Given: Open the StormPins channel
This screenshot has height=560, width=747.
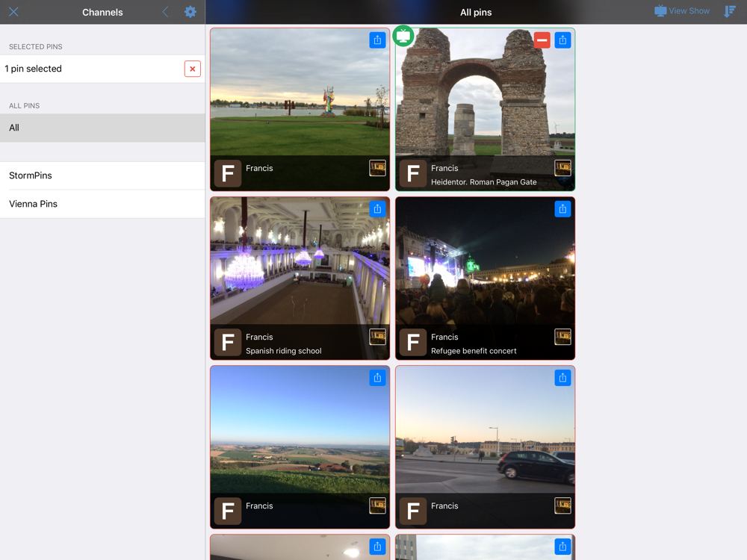Looking at the screenshot, I should (102, 175).
